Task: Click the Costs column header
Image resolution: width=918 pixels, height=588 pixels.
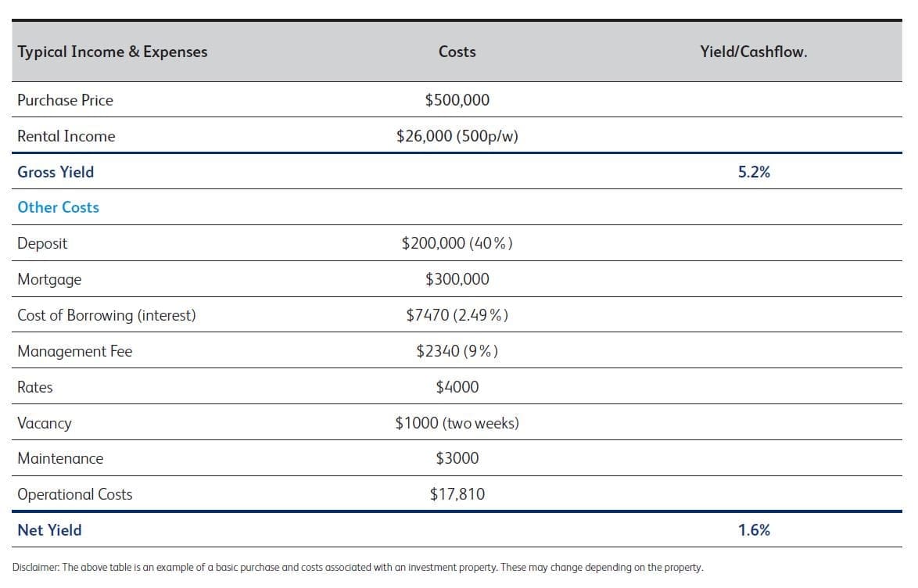Action: [x=457, y=52]
